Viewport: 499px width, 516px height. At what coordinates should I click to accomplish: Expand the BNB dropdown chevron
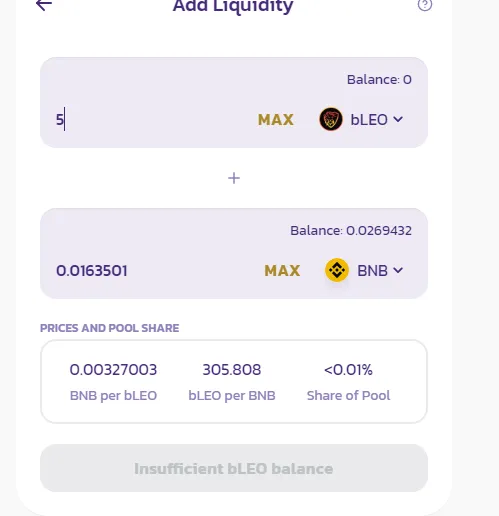(x=398, y=270)
